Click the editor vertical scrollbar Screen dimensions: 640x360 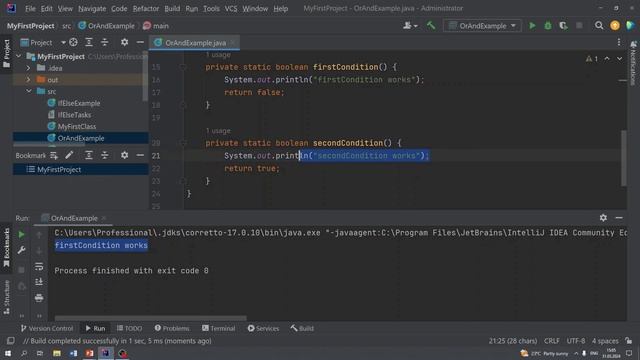(624, 158)
